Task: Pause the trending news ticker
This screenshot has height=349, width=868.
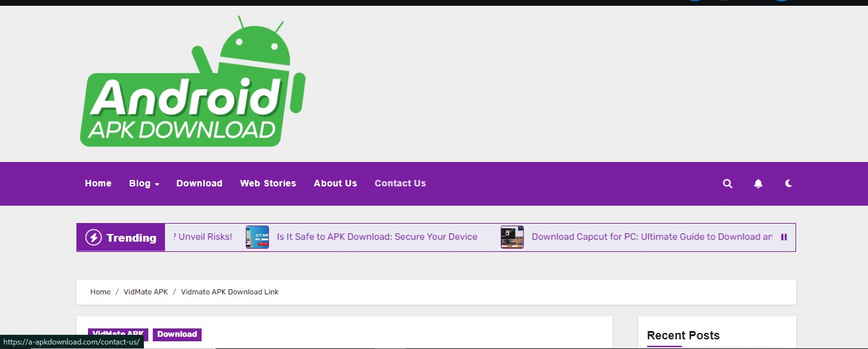Action: (x=784, y=237)
